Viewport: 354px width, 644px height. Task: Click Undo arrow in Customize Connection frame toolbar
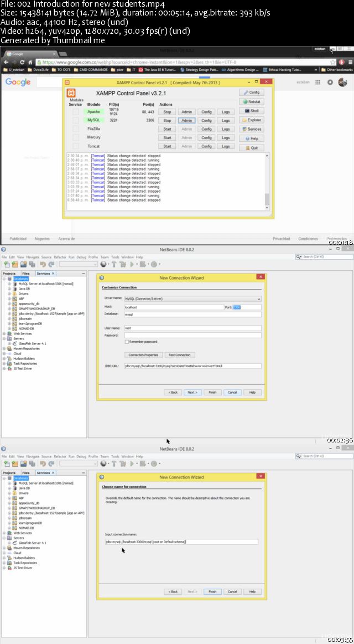43,264
